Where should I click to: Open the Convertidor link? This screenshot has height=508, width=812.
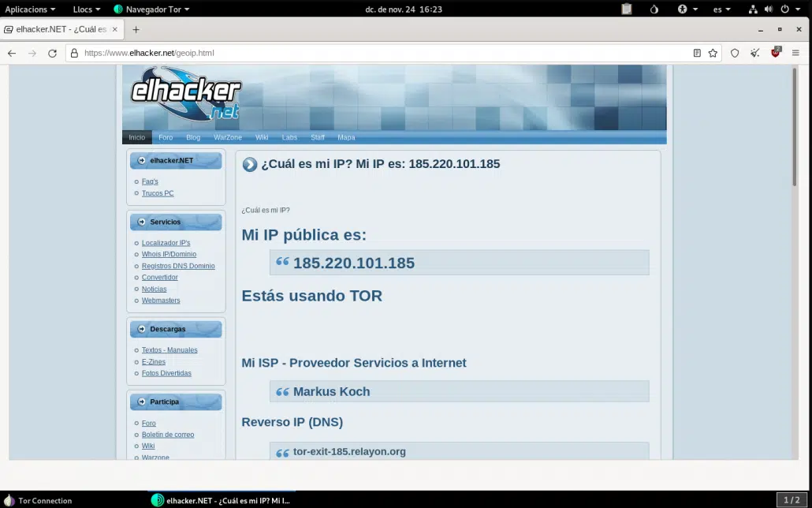point(159,278)
